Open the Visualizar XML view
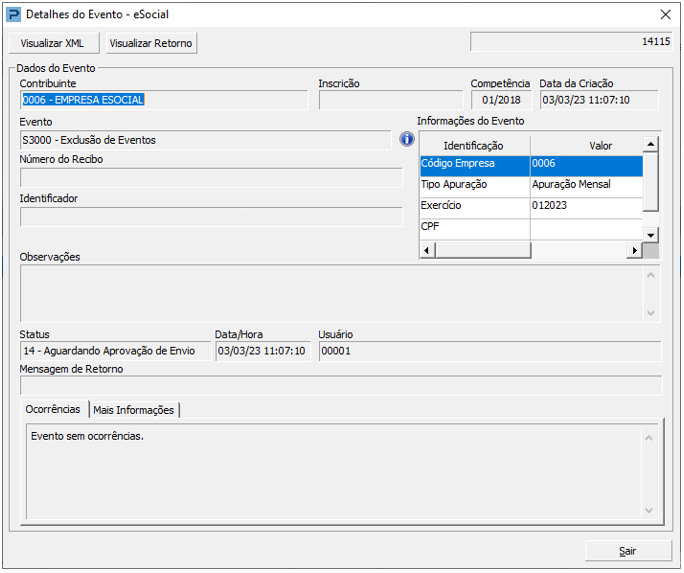Screen dimensions: 684x573 coord(54,43)
